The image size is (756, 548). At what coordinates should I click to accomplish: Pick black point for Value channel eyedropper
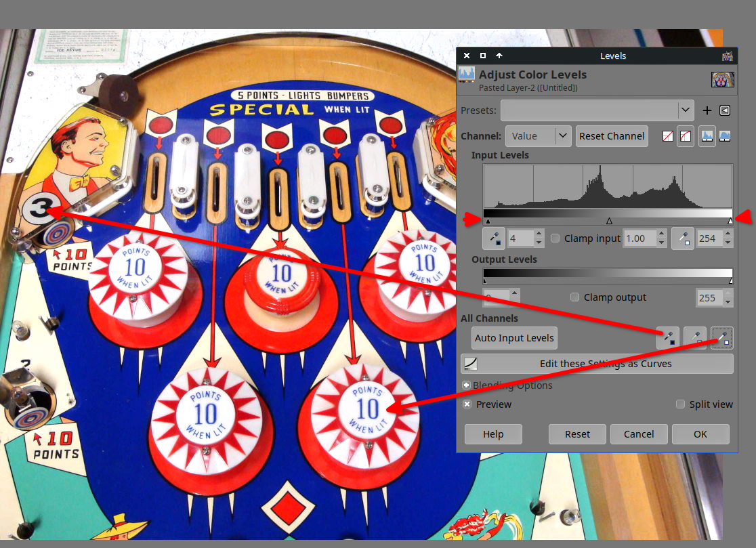[x=495, y=238]
